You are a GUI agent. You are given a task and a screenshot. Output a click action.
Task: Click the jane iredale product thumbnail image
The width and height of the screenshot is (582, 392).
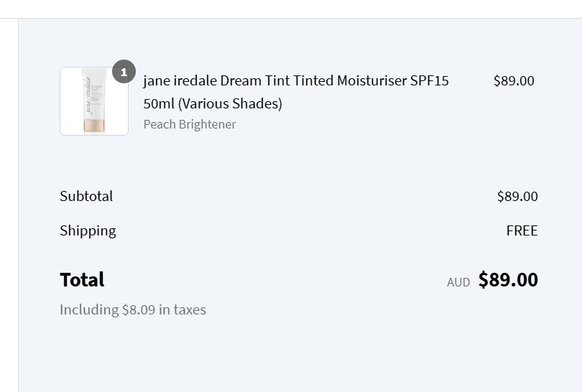(x=94, y=101)
